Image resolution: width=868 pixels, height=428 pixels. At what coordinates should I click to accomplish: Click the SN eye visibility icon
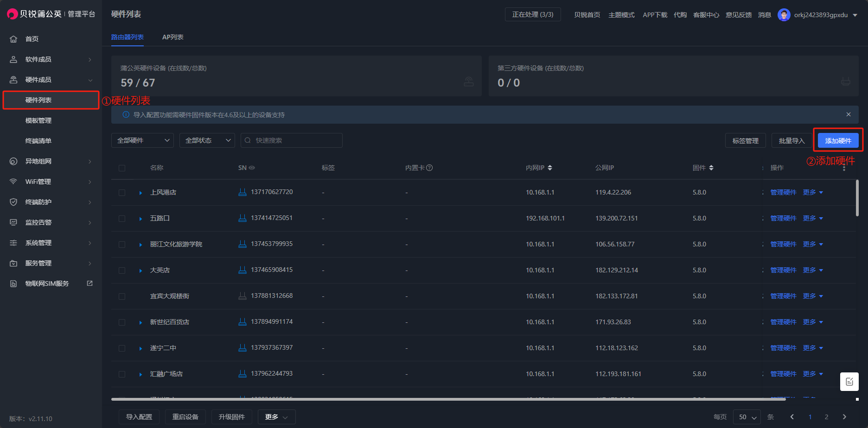point(252,168)
